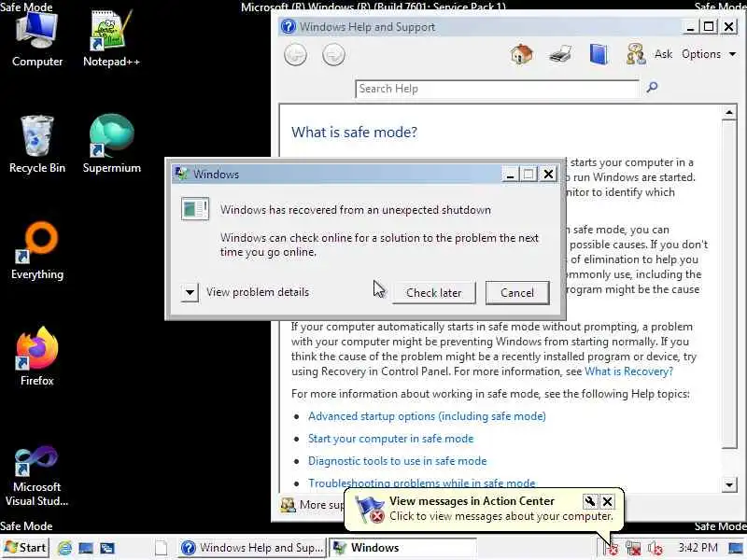Open Internet Explorer from quick launch
This screenshot has width=747, height=560.
click(x=64, y=548)
